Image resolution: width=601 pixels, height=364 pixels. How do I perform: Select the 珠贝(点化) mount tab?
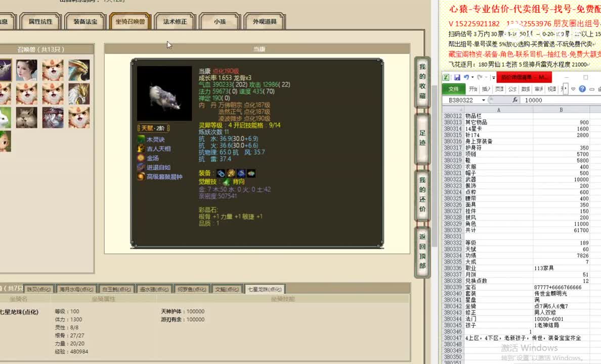click(x=39, y=289)
